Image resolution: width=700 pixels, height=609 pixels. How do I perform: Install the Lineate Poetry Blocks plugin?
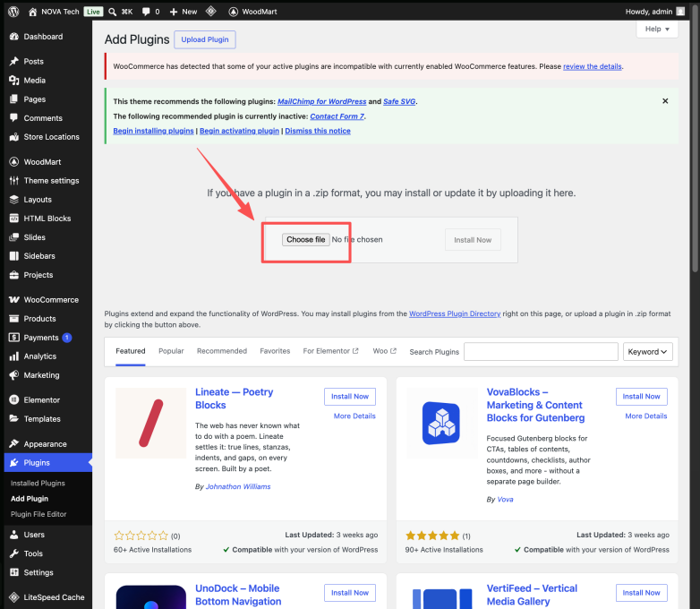pos(350,397)
